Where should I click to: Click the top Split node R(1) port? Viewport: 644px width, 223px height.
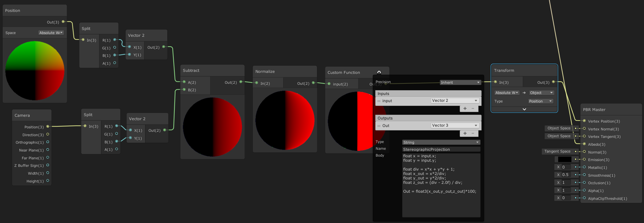[x=115, y=40]
